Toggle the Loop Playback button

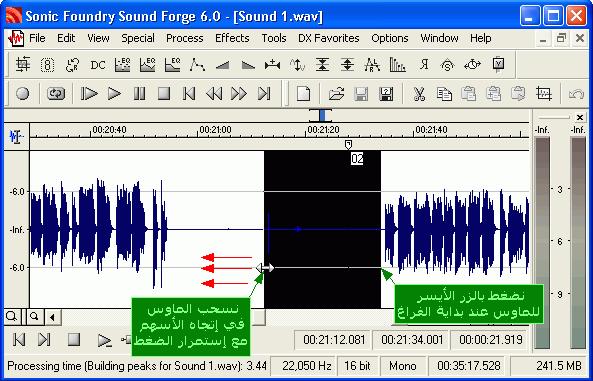click(56, 93)
